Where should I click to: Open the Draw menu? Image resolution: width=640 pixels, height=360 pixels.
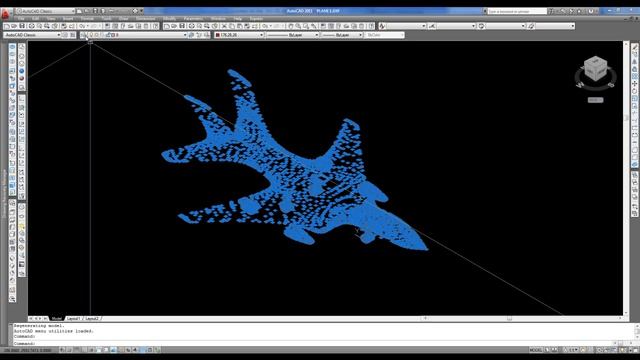point(123,19)
